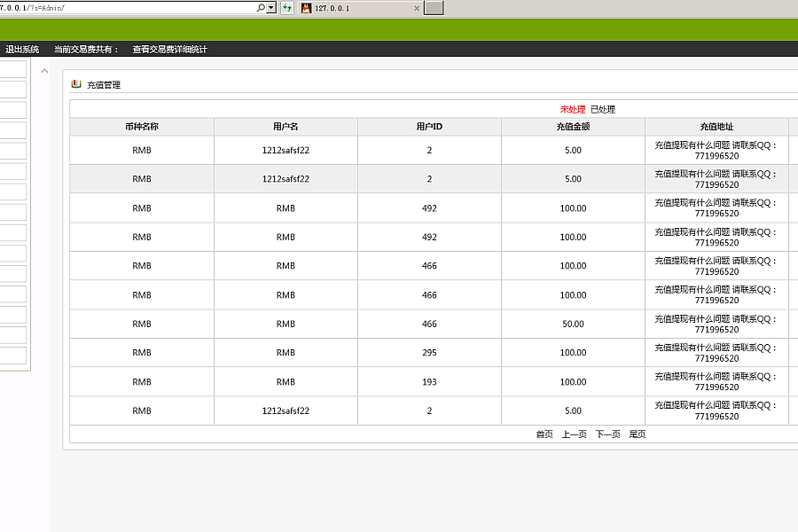
Task: Click 100.00 amount in the user 295 row
Action: [x=573, y=352]
